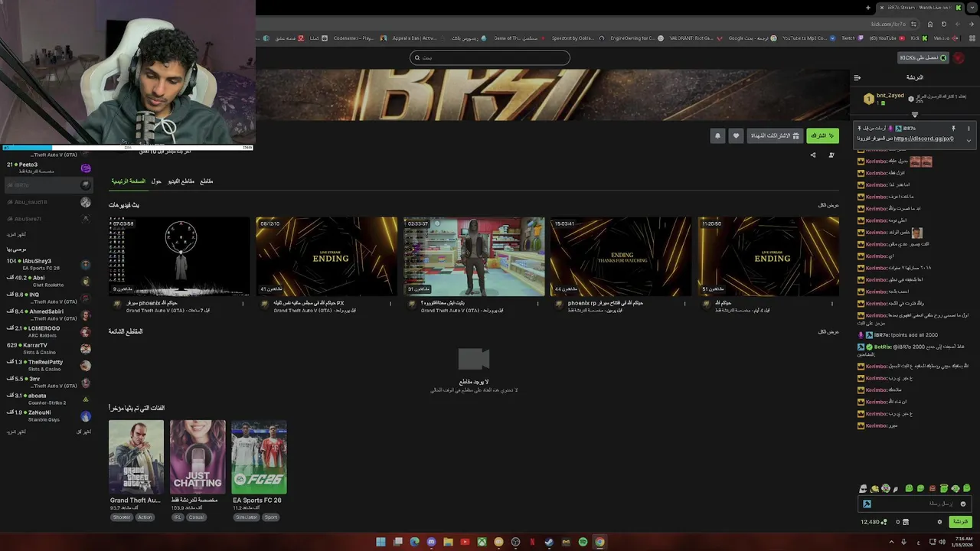The width and height of the screenshot is (980, 551).
Task: Open the Just Chatting category card
Action: (x=198, y=457)
